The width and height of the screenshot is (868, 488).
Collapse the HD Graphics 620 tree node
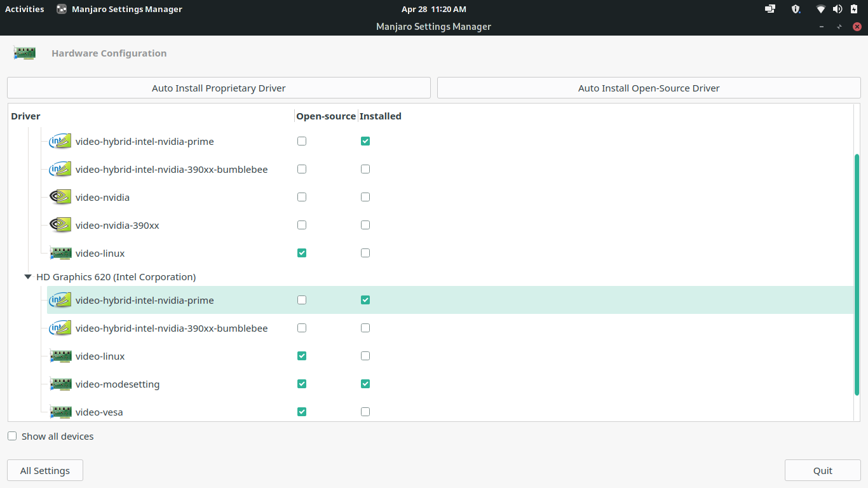[28, 277]
